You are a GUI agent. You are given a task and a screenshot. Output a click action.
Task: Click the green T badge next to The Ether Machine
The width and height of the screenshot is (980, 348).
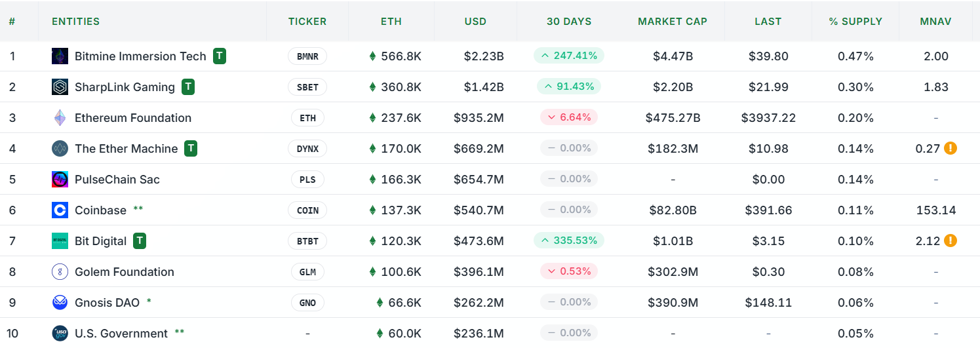(191, 149)
